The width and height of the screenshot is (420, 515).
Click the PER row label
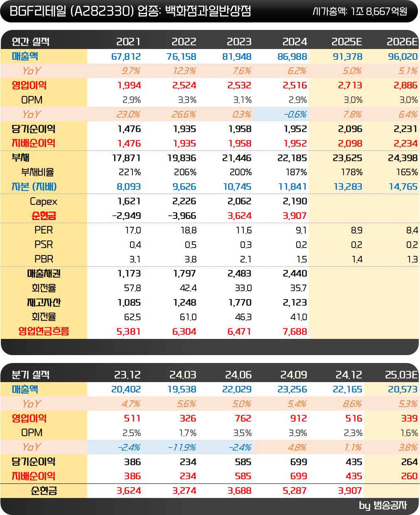pyautogui.click(x=44, y=230)
